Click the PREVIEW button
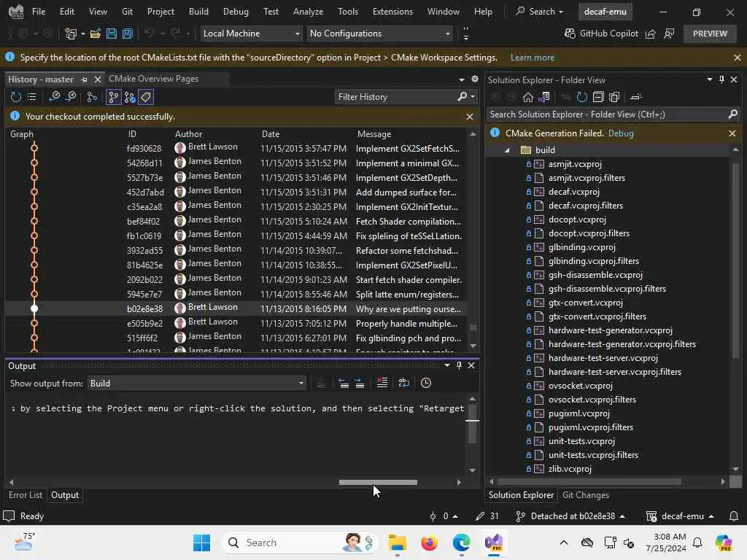Viewport: 747px width, 560px height. click(710, 34)
